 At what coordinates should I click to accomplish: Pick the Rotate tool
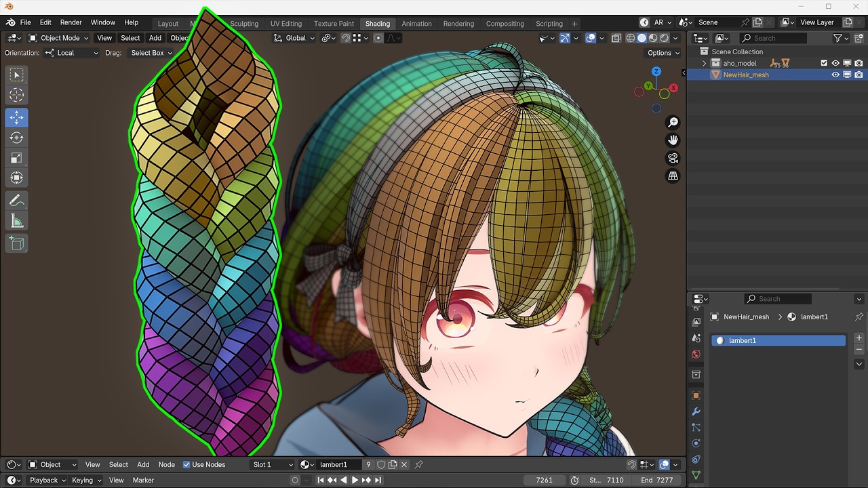(17, 138)
